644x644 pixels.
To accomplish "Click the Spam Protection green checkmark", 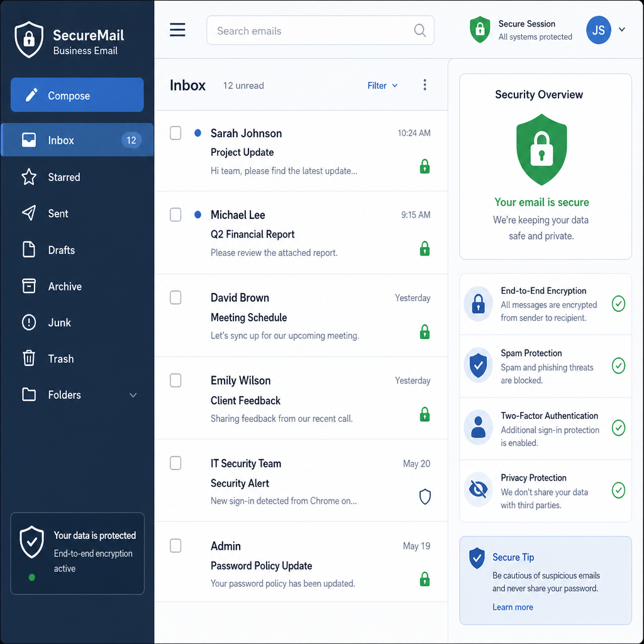I will (618, 365).
